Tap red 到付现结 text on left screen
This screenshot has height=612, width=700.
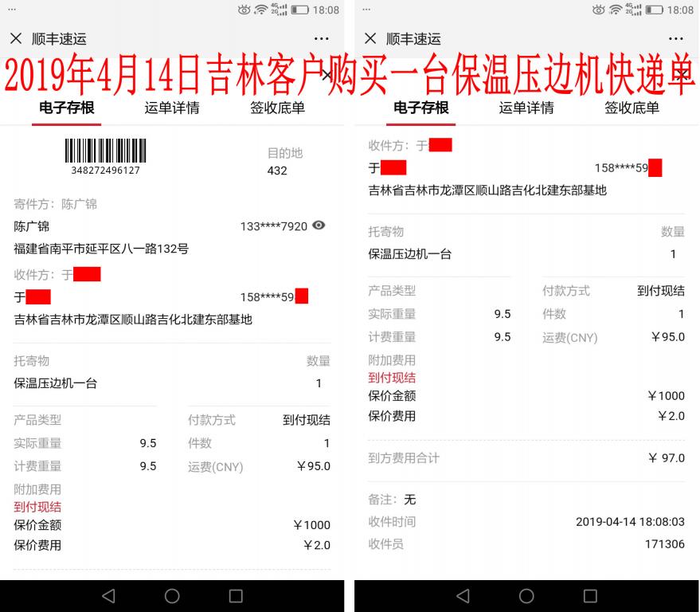[x=37, y=507]
